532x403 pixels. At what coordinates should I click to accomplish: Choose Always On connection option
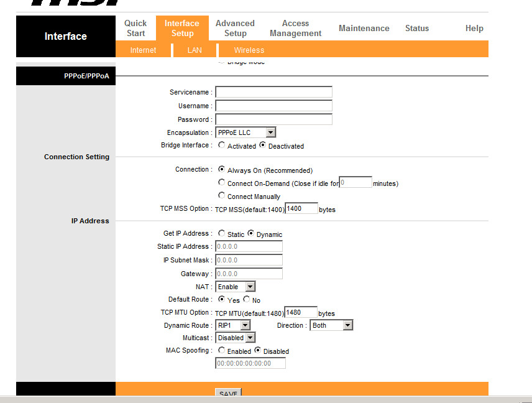221,169
